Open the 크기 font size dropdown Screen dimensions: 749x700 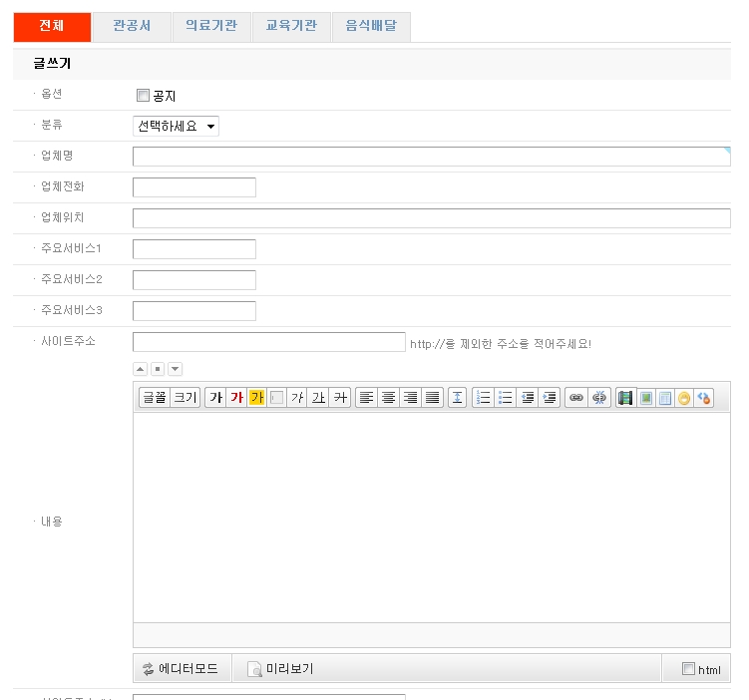click(186, 398)
